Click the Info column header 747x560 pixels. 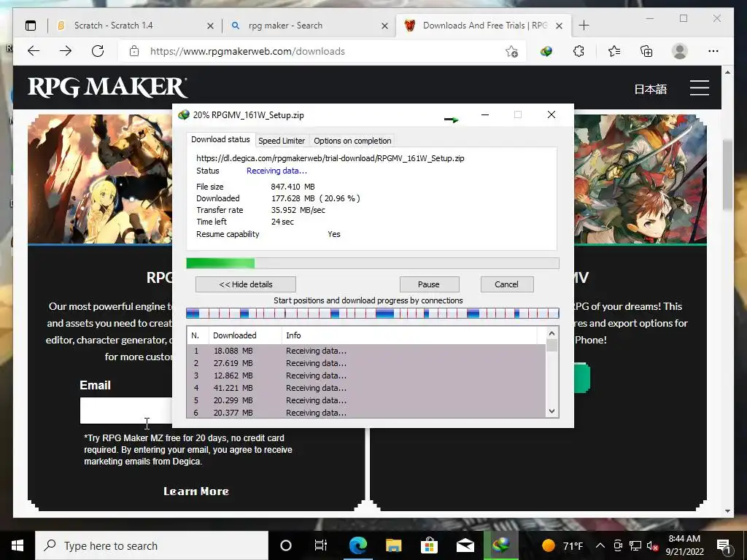(410, 335)
